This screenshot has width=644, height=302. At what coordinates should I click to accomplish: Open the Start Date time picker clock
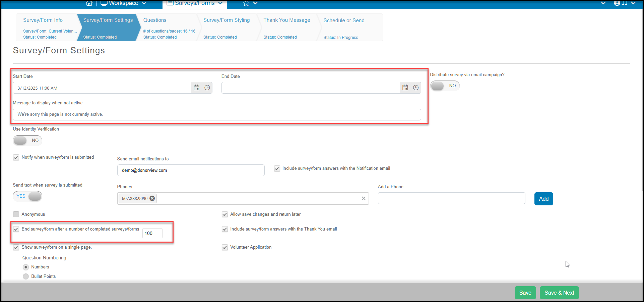point(207,88)
